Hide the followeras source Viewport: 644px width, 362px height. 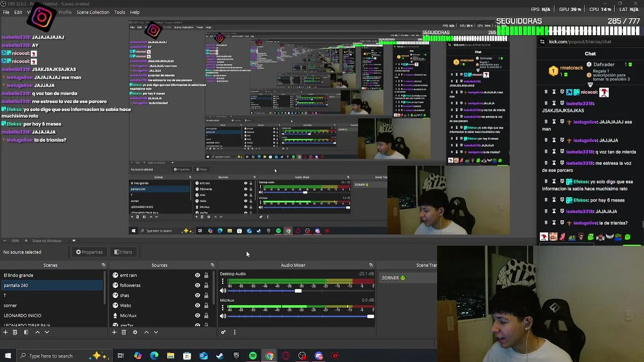[x=197, y=285]
